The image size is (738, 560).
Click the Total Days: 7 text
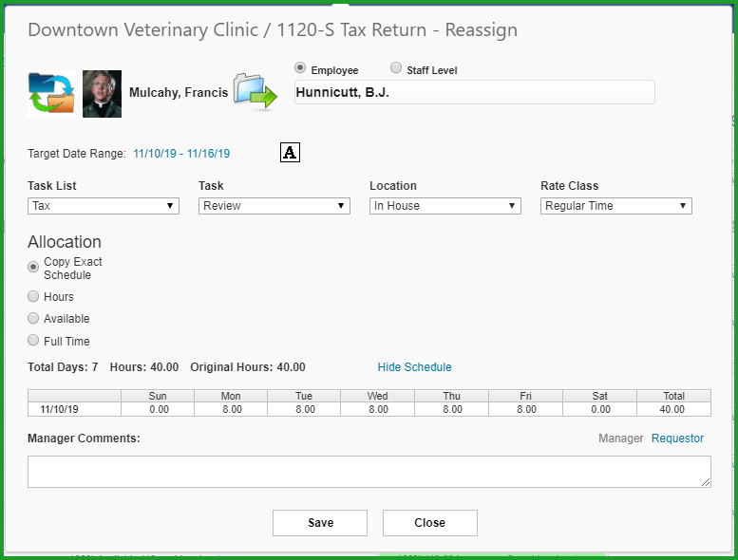(63, 367)
